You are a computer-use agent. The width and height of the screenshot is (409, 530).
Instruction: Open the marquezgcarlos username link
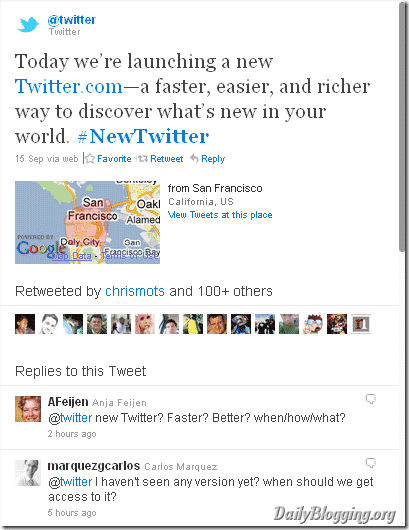pos(94,466)
